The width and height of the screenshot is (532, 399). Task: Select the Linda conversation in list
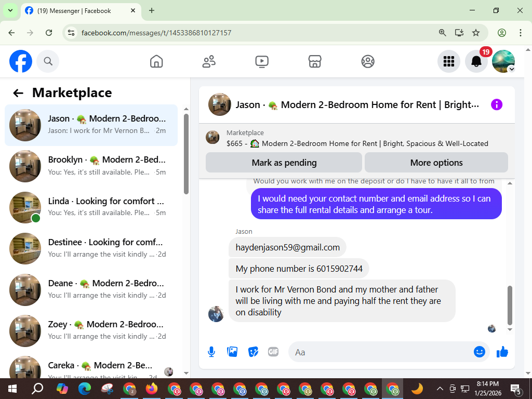point(91,207)
